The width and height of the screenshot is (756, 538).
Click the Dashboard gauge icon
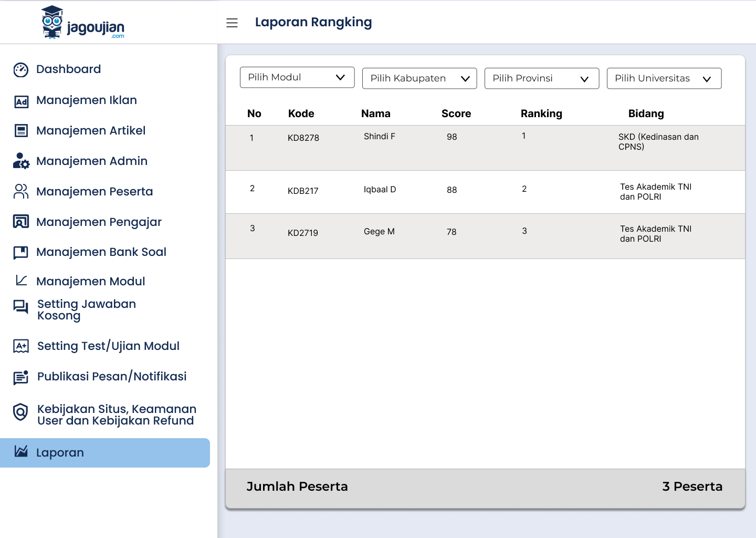21,70
